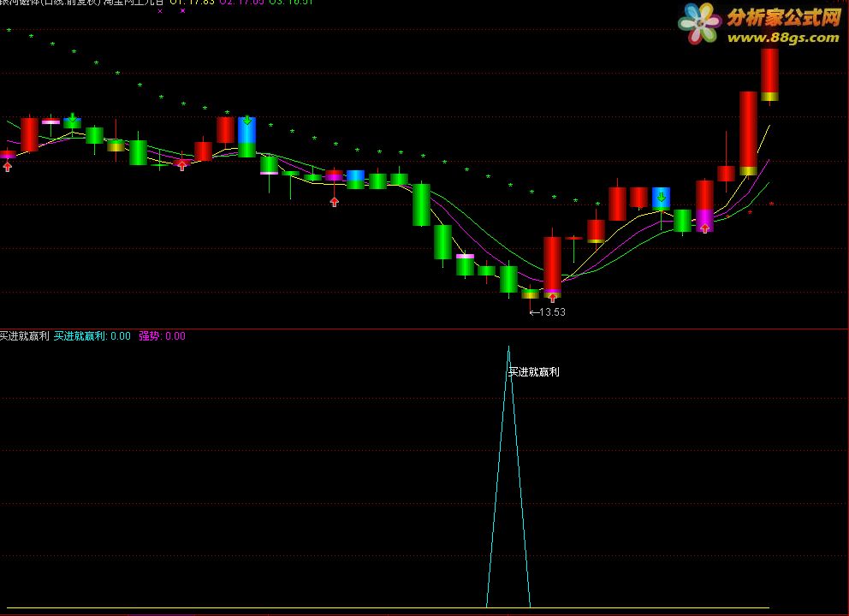Screen dimensions: 849x616
Task: Click the peak of the cyan 买进就赢利 spike
Action: coord(508,347)
